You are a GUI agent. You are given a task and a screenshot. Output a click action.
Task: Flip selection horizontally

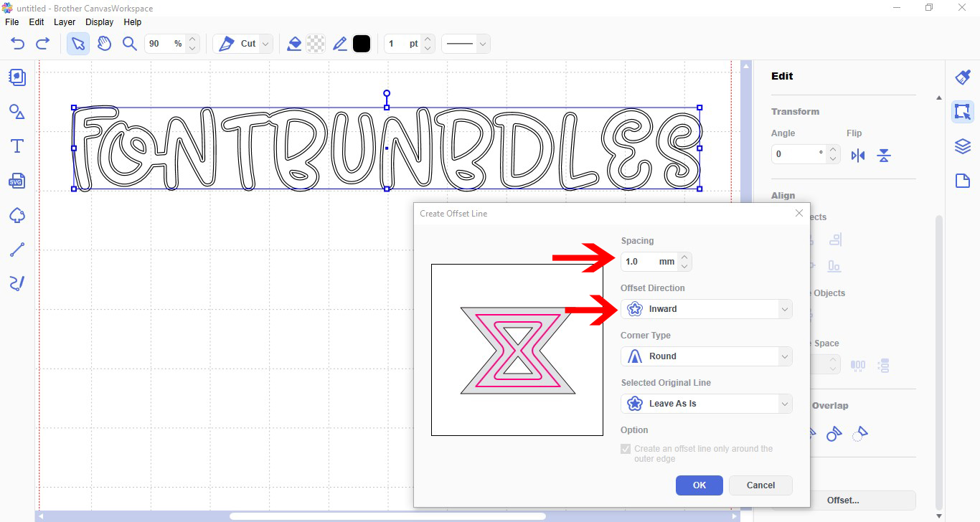[x=858, y=156]
